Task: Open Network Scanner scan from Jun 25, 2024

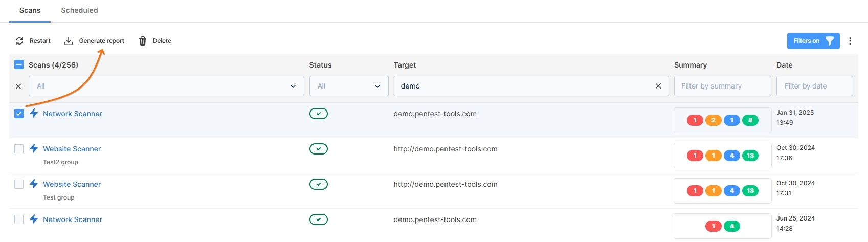Action: pyautogui.click(x=73, y=219)
